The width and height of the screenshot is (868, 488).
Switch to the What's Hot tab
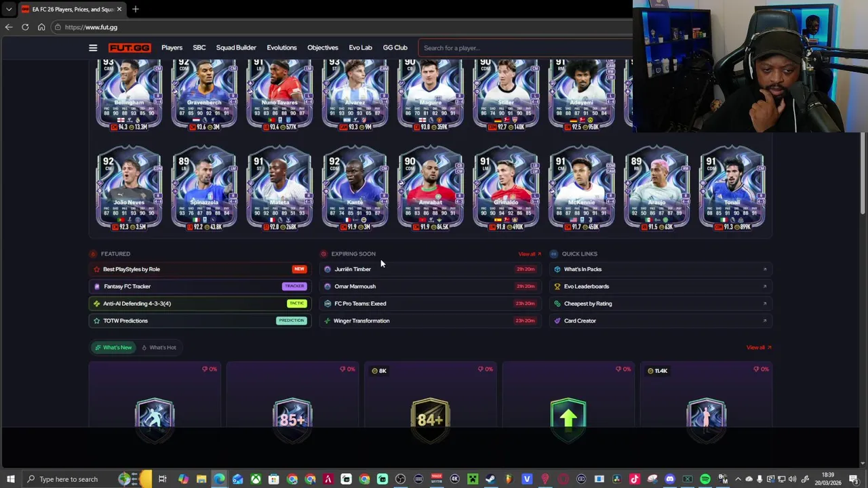(159, 348)
